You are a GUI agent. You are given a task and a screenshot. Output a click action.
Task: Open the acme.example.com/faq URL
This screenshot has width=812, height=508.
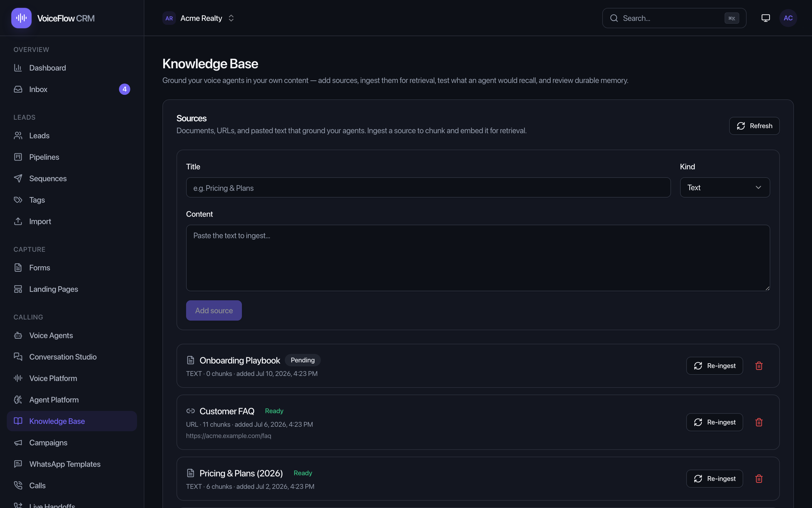pos(228,436)
